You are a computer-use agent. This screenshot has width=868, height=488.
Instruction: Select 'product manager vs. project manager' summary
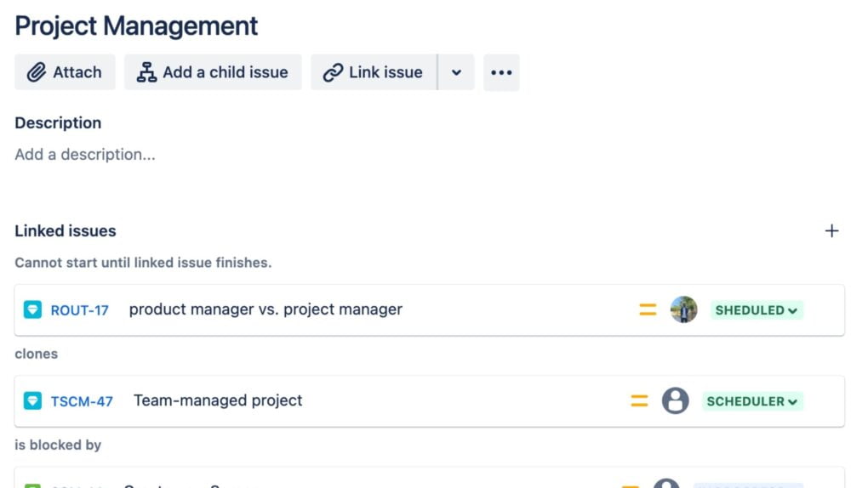click(x=266, y=309)
